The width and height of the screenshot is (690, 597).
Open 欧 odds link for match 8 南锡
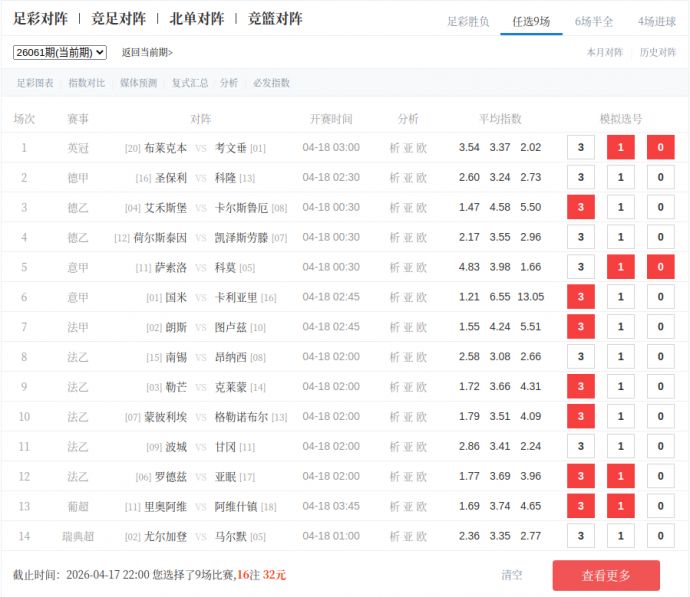pos(422,357)
